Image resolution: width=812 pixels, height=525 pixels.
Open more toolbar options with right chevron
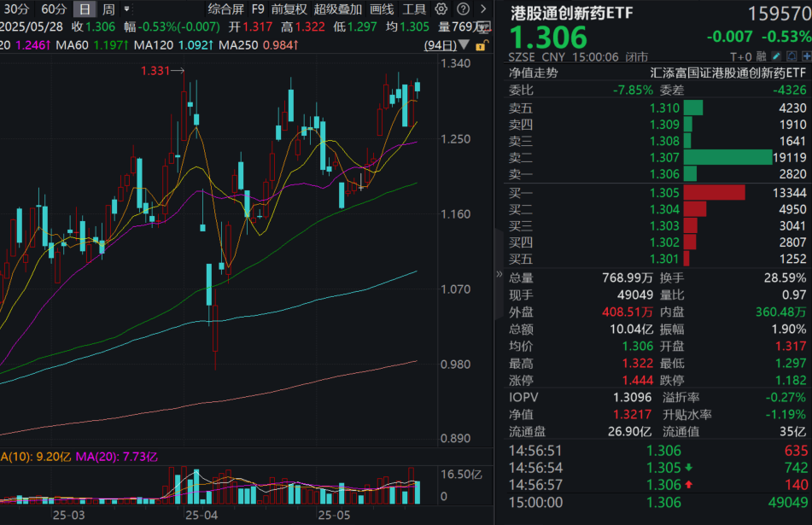click(483, 9)
